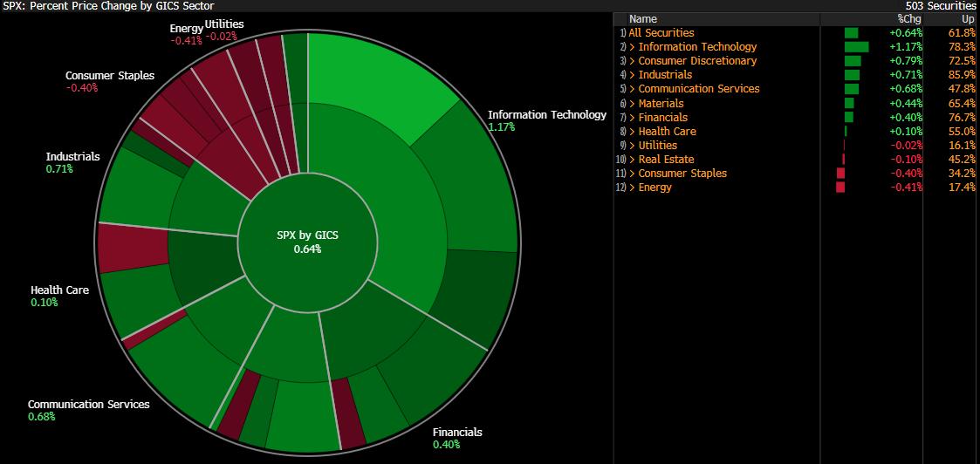The image size is (980, 464).
Task: Click the Information Technology chart label
Action: [546, 115]
